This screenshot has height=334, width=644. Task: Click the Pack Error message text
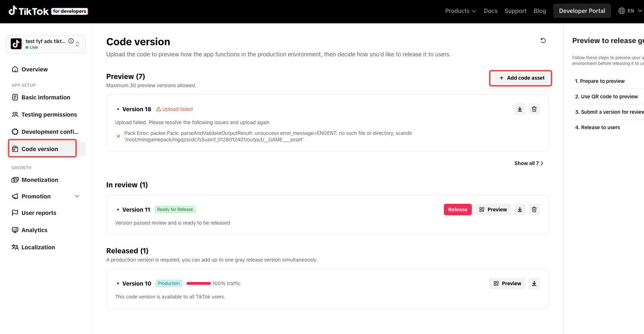268,136
